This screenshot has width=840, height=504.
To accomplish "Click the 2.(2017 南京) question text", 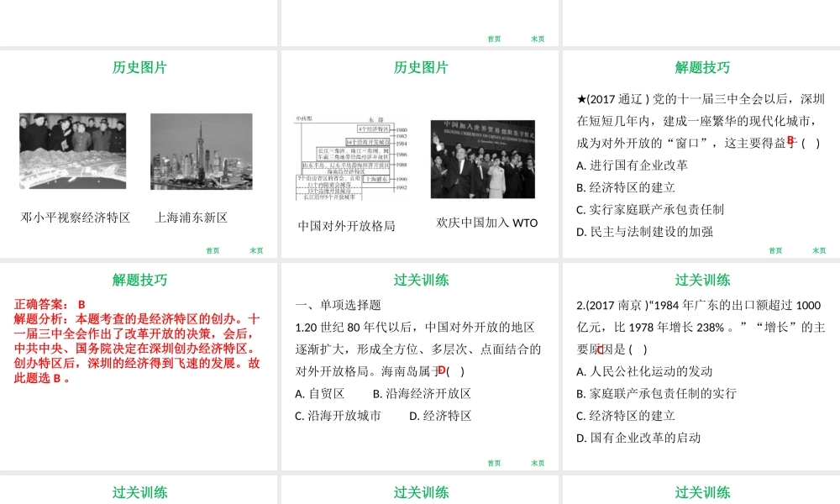I will (x=701, y=328).
